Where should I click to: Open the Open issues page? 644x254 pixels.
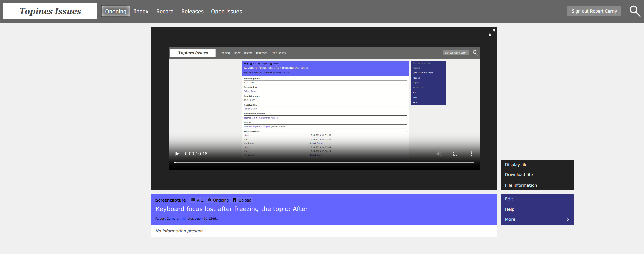226,12
